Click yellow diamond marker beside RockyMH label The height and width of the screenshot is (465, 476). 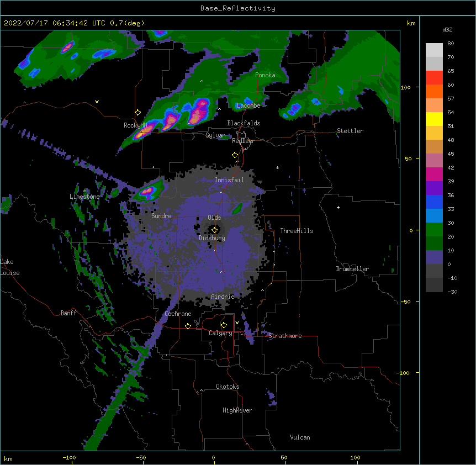point(138,113)
